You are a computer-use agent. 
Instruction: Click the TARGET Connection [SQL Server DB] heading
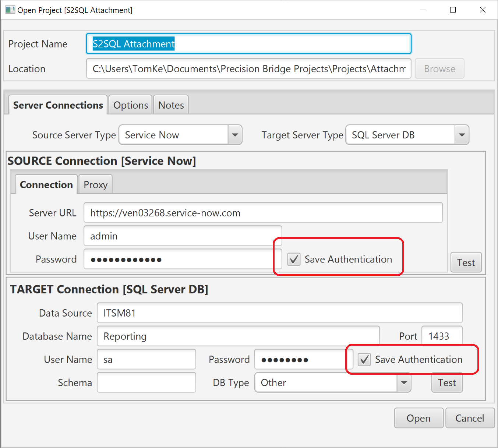click(109, 289)
